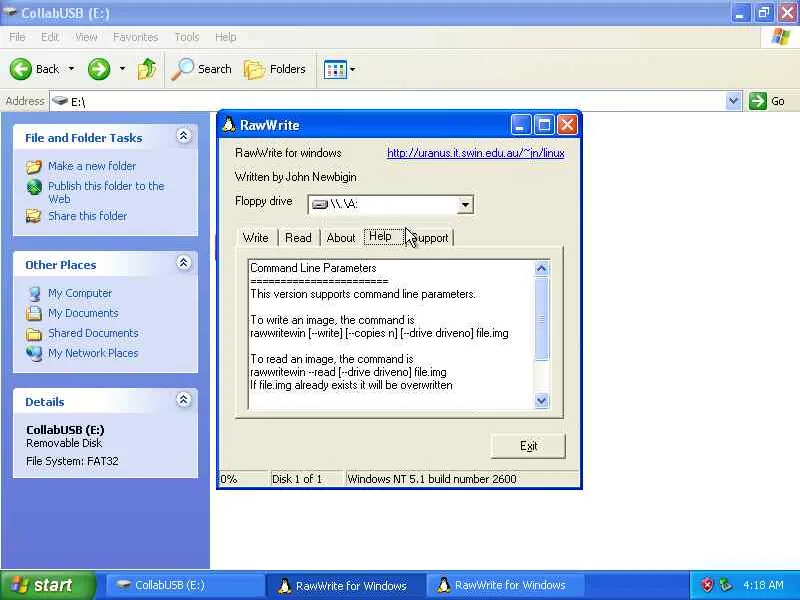Click the CollabUSB (E:) taskbar button
This screenshot has width=800, height=600.
(184, 585)
